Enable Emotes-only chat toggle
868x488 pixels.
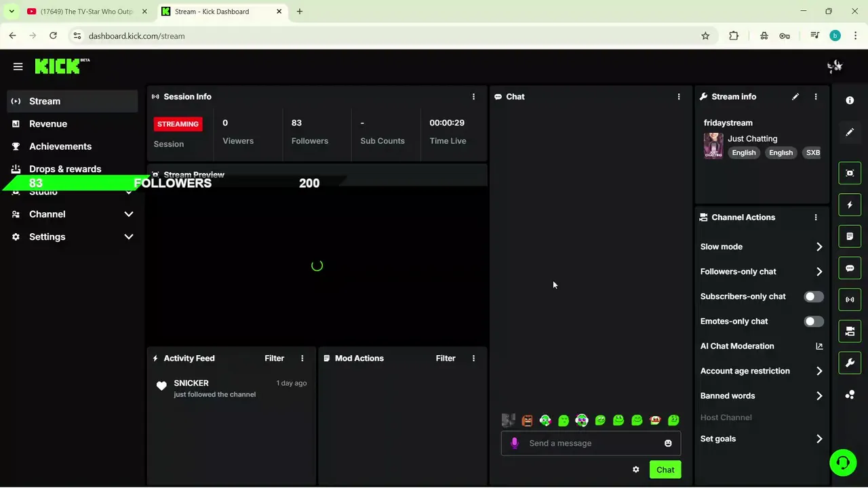814,321
